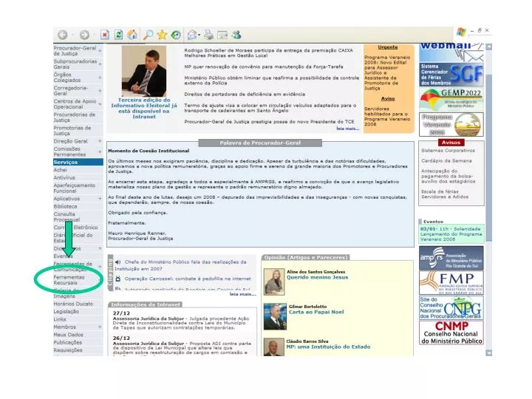Screen dimensions: 532x399
Task: Open the Requisições sidebar item
Action: pos(68,350)
